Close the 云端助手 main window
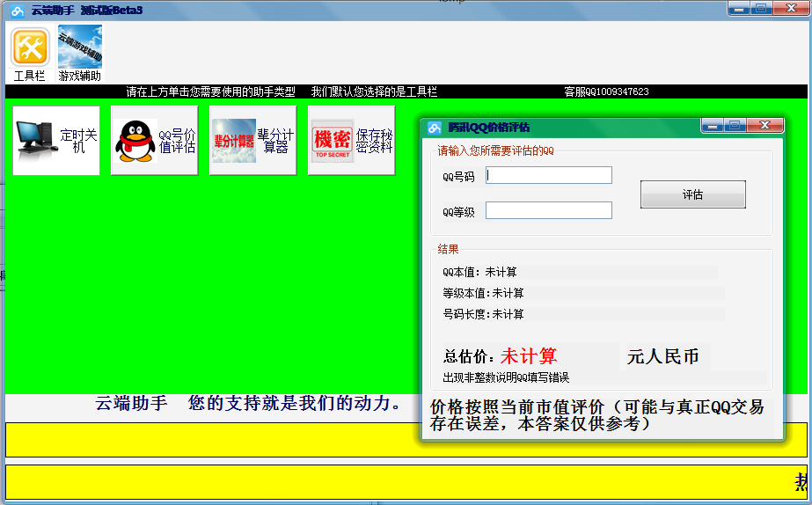The width and height of the screenshot is (812, 505). coord(791,8)
